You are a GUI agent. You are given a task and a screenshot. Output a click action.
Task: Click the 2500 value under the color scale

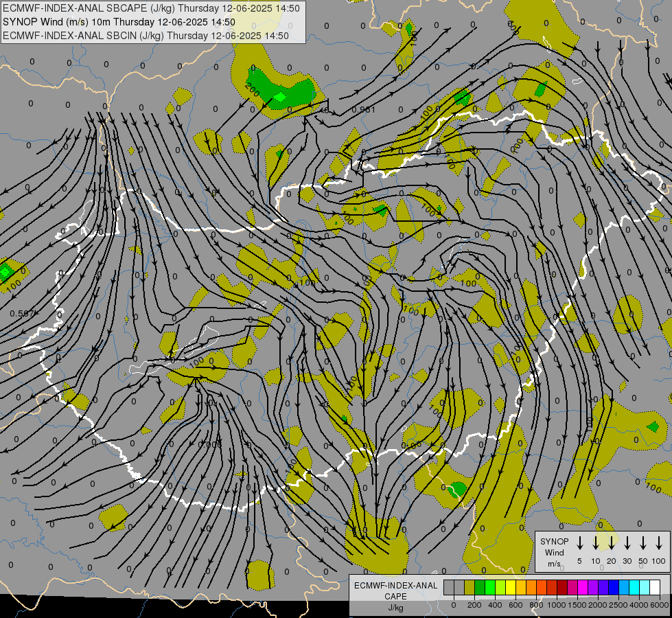[x=618, y=605]
